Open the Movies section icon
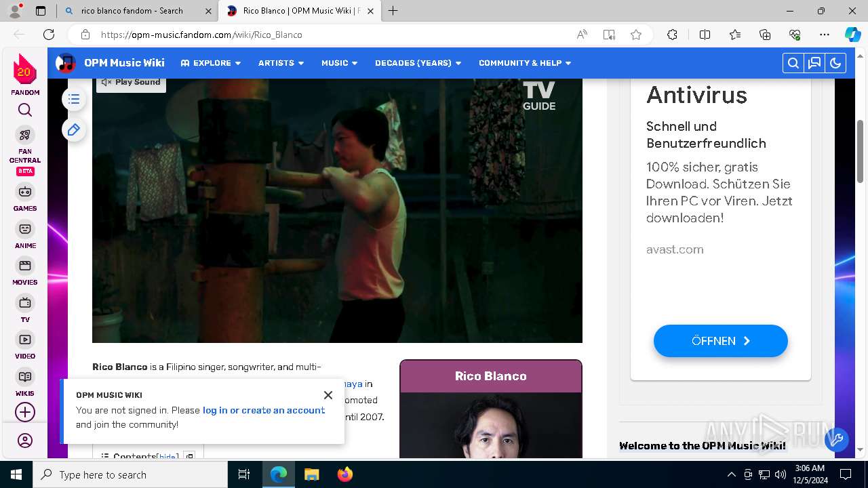Image resolution: width=868 pixels, height=488 pixels. 25,265
